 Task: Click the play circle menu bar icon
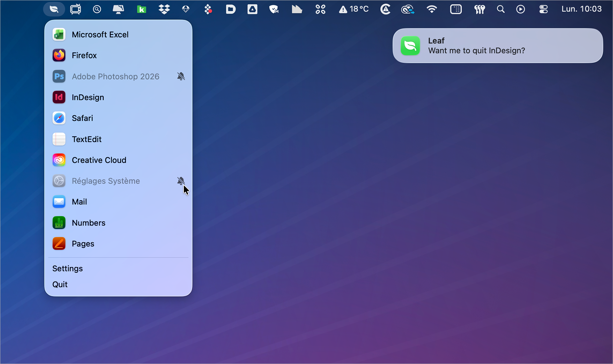pos(521,9)
